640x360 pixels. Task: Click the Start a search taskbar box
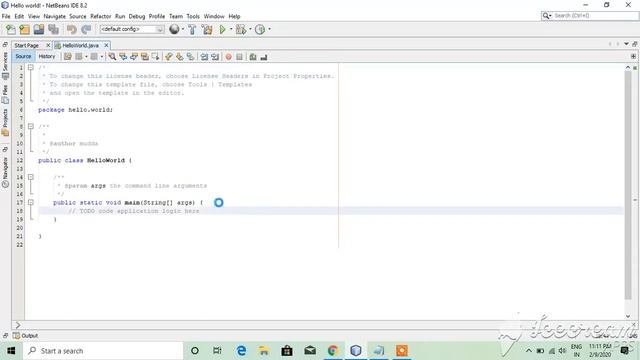pos(102,351)
